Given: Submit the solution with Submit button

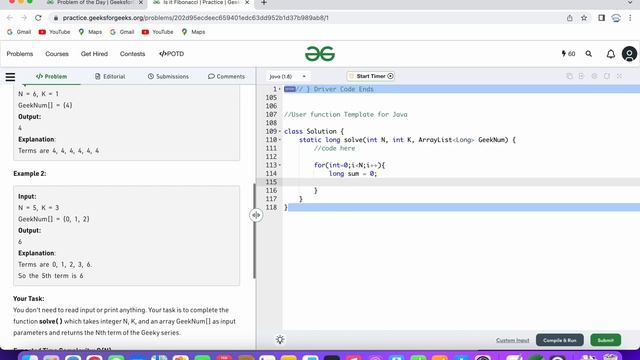Looking at the screenshot, I should click(605, 340).
